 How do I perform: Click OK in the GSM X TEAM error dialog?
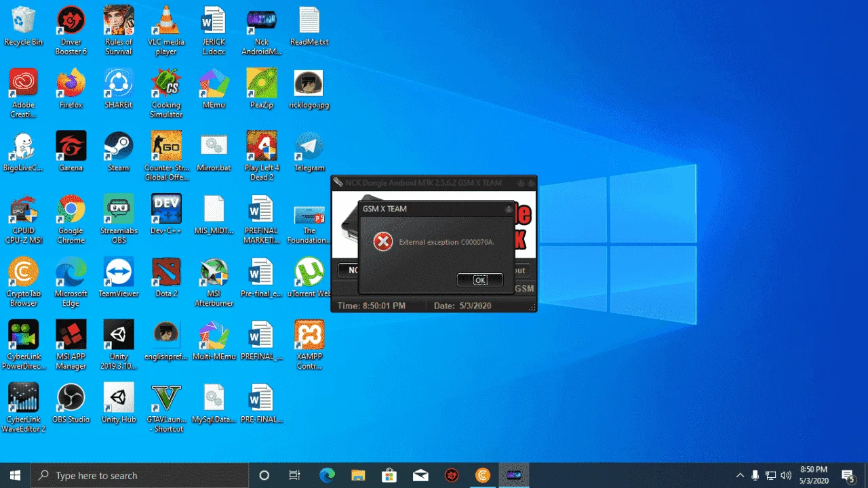point(480,280)
